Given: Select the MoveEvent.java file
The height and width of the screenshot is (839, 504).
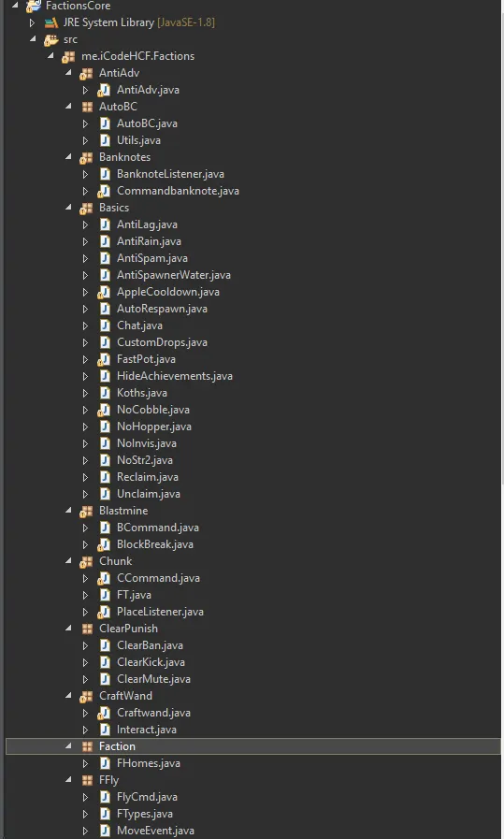Looking at the screenshot, I should [155, 831].
